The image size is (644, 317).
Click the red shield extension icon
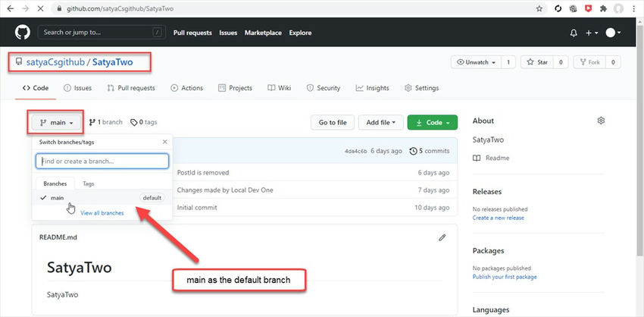click(588, 8)
